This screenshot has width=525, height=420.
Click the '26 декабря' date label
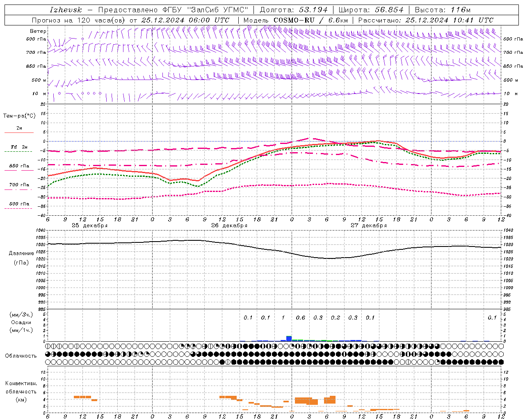229,226
